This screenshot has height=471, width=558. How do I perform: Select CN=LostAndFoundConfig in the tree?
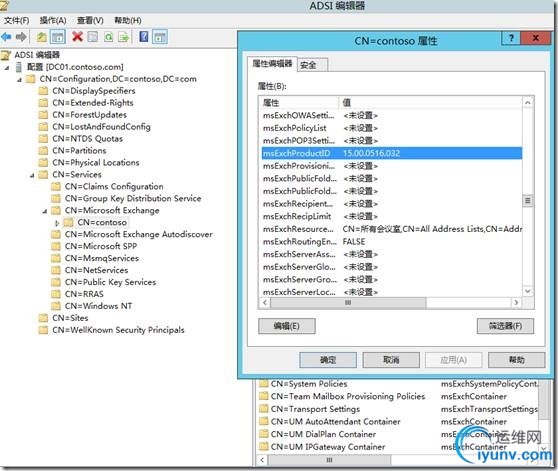(101, 127)
